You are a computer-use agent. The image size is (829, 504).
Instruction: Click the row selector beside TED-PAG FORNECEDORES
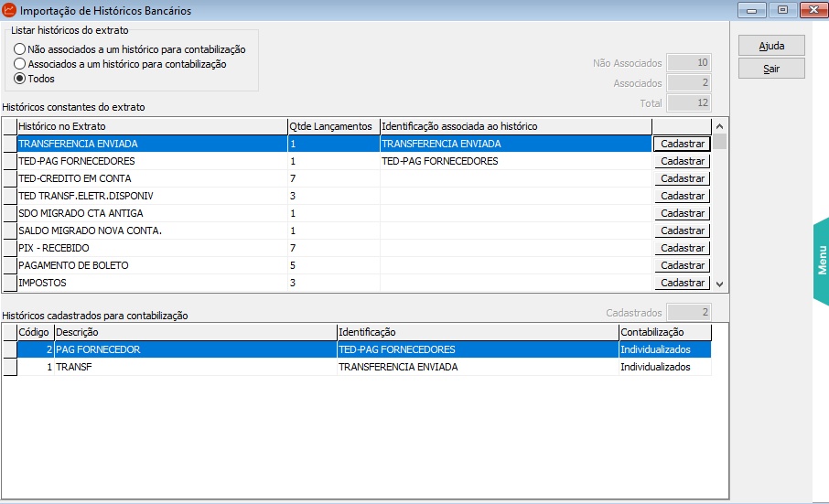[9, 161]
